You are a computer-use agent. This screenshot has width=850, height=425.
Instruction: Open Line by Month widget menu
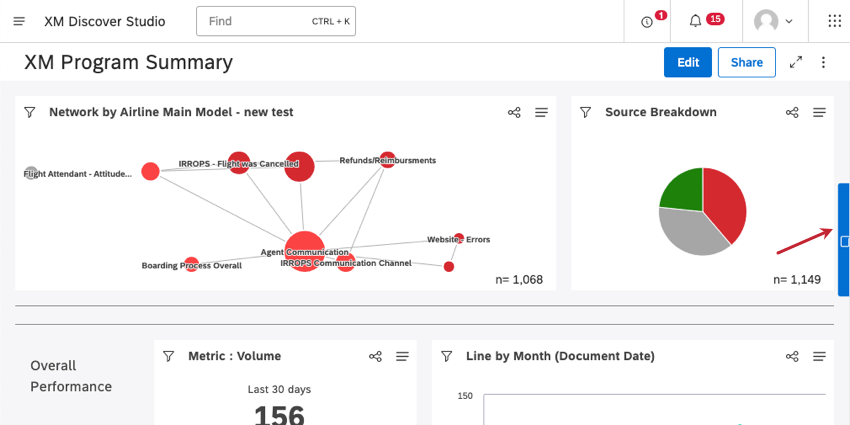[x=820, y=356]
